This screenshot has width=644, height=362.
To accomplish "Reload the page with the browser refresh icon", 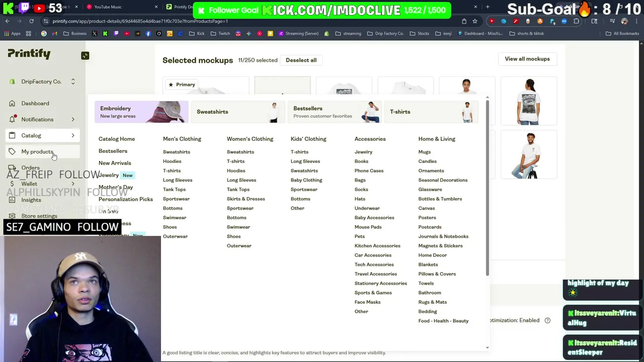I will [x=31, y=21].
